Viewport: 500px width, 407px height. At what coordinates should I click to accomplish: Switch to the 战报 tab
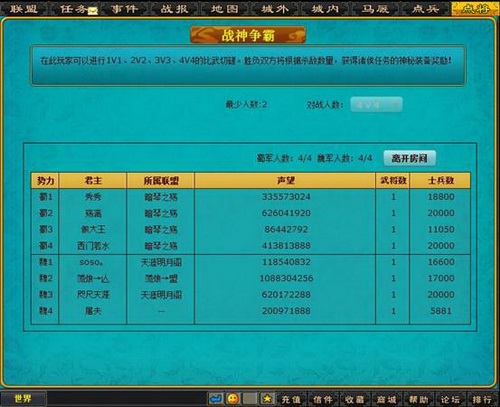(174, 9)
